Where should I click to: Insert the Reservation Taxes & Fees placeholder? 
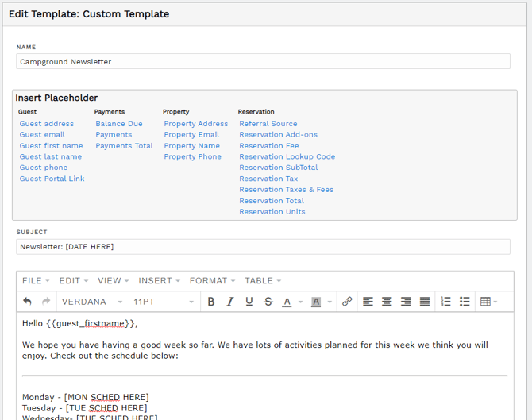pos(287,190)
